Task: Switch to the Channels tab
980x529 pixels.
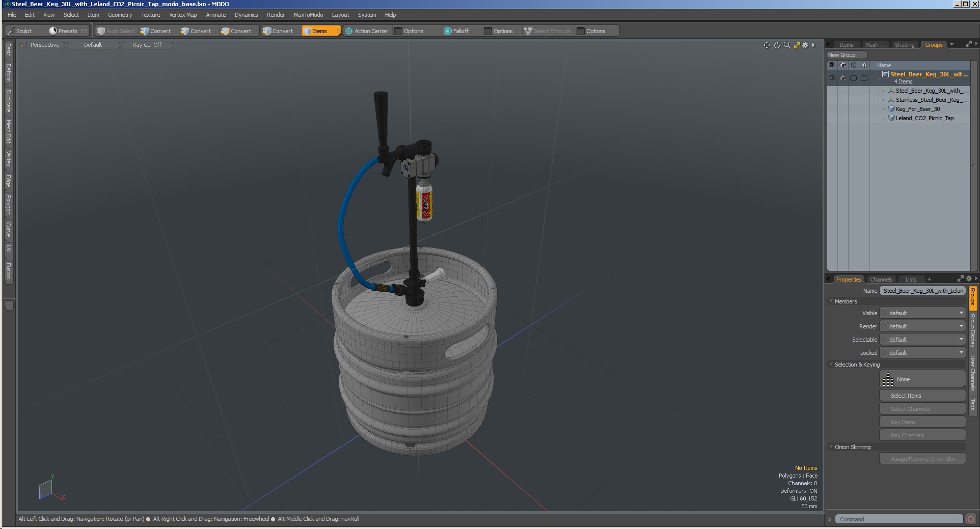Action: 881,280
